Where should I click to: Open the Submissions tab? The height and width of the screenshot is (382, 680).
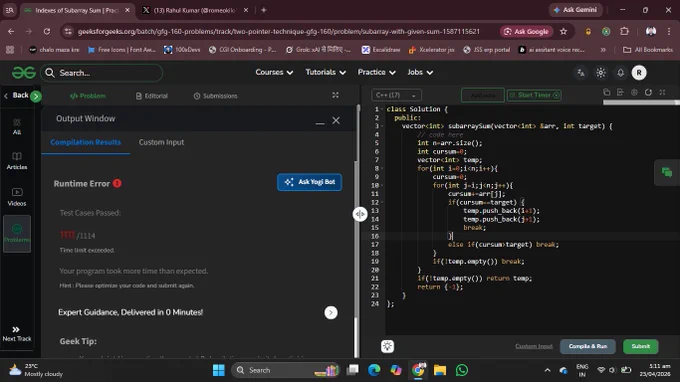point(216,96)
